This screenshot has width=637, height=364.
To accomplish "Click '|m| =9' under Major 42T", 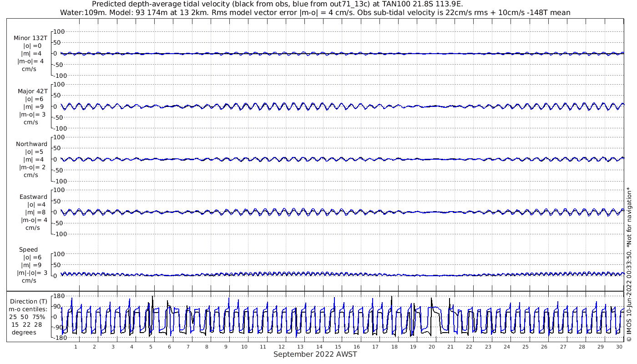I will point(32,106).
